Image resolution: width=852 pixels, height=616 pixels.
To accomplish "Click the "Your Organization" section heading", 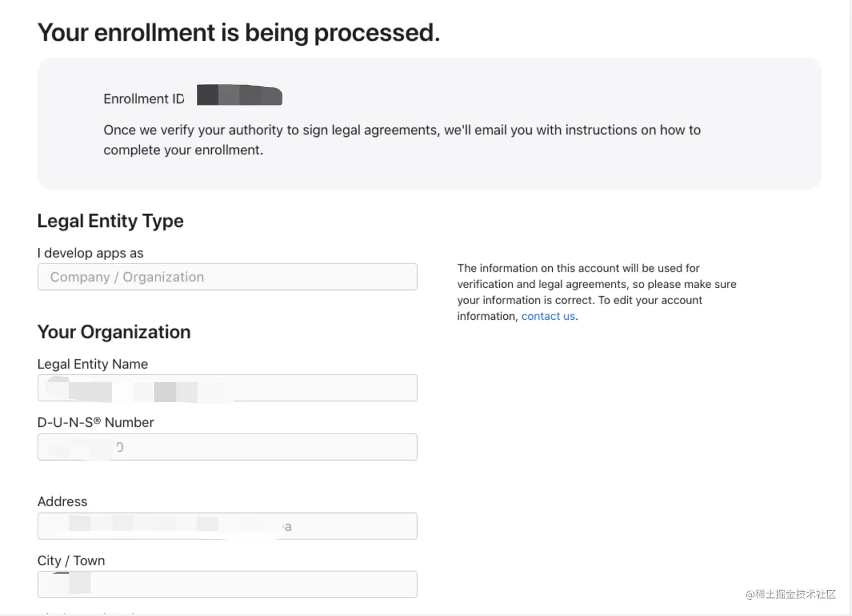I will tap(114, 332).
